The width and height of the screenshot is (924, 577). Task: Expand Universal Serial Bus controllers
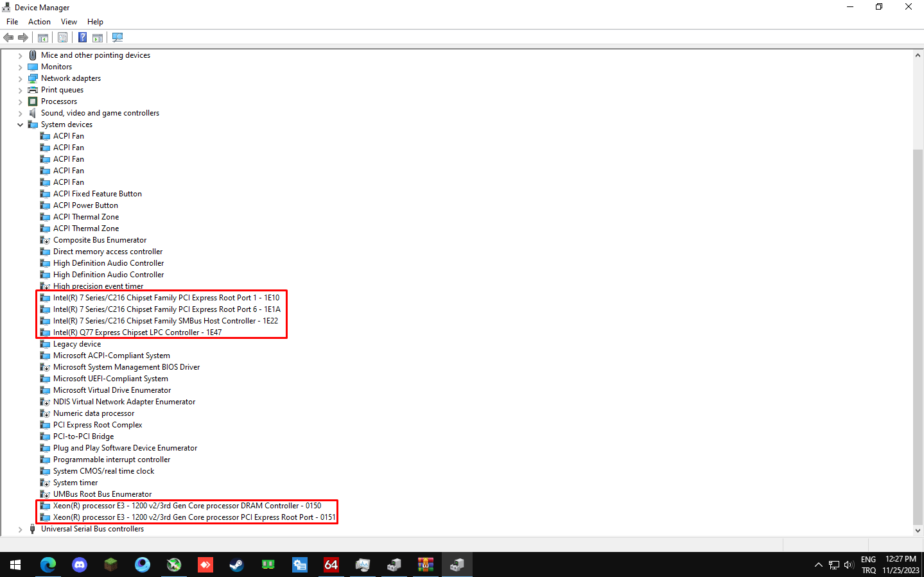[21, 530]
